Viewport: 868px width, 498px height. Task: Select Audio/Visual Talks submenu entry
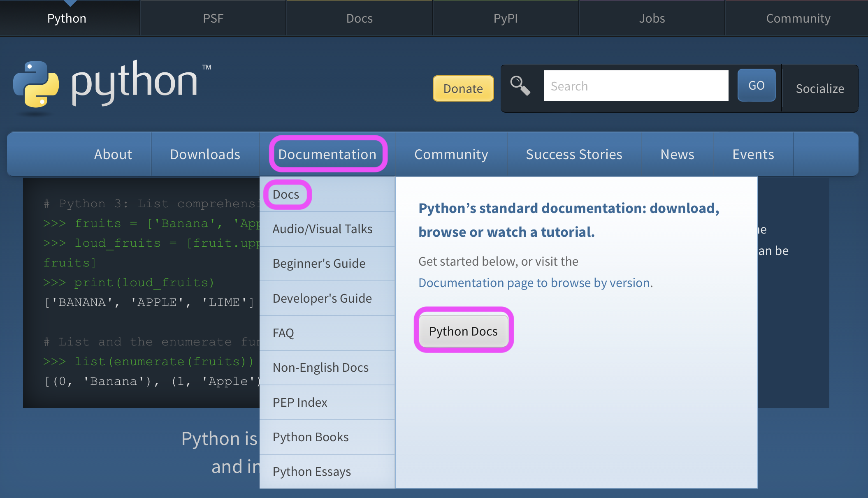click(327, 229)
